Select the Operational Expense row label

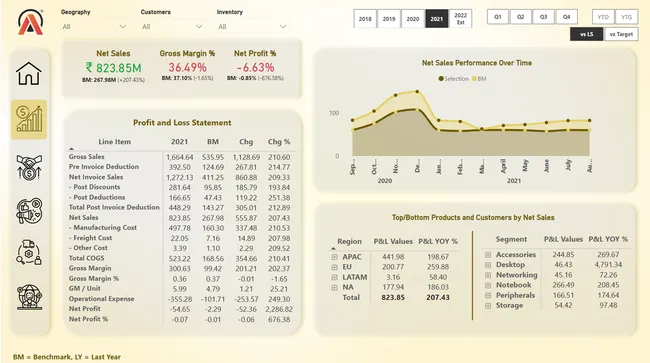102,299
